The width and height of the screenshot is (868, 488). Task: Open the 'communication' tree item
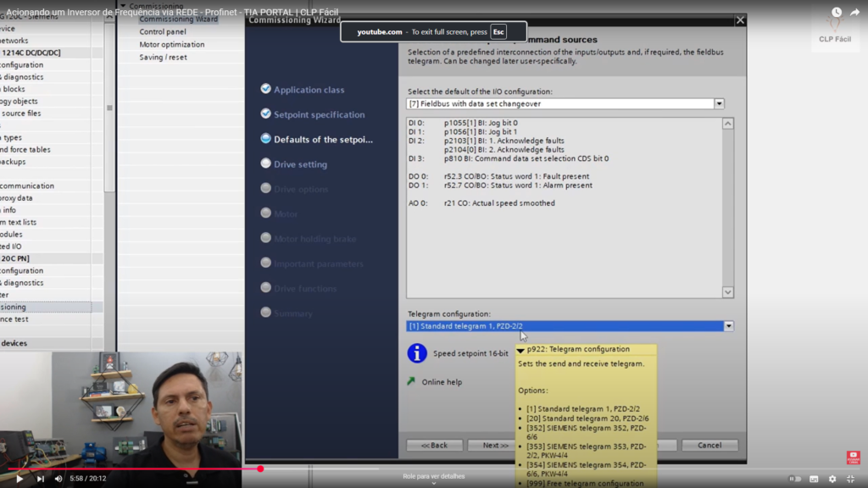27,186
